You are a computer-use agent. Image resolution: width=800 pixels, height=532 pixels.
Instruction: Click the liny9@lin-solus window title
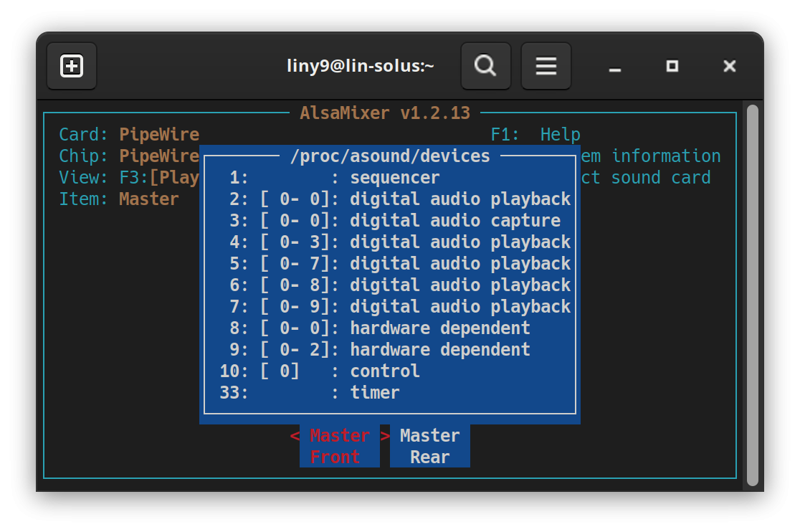(360, 67)
